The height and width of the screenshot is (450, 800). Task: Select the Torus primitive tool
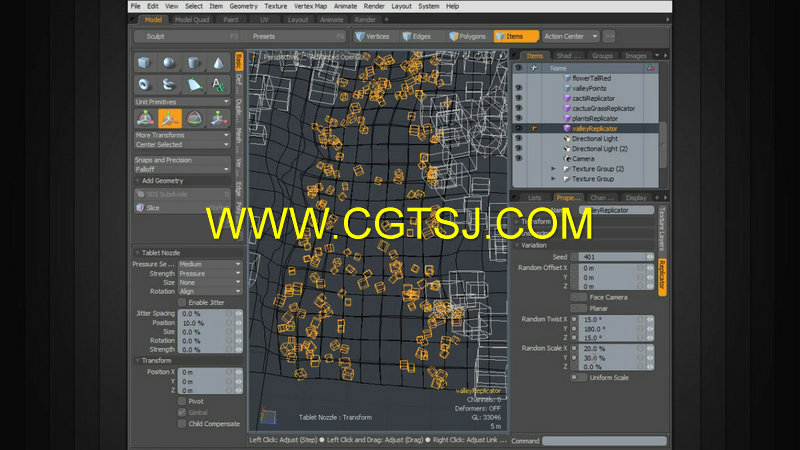click(x=144, y=84)
